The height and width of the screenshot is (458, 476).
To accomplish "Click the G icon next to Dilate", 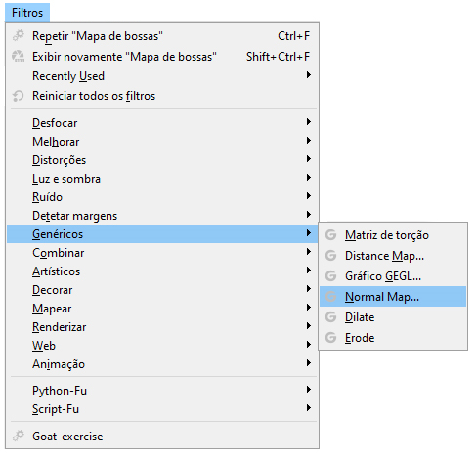I will pyautogui.click(x=330, y=317).
